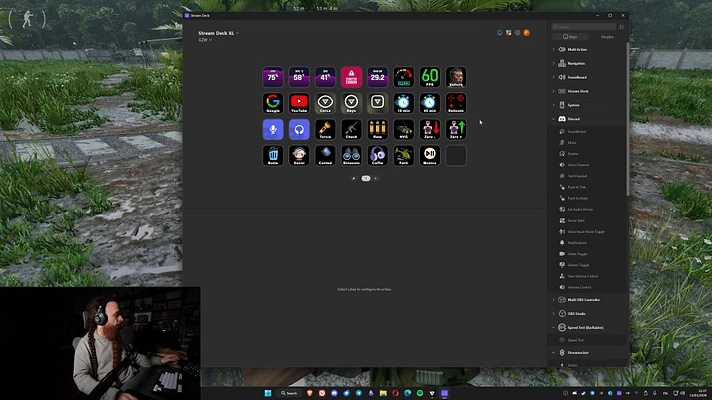Select the play/pause Musica key
Screen dimensions: 712x400
coord(430,155)
